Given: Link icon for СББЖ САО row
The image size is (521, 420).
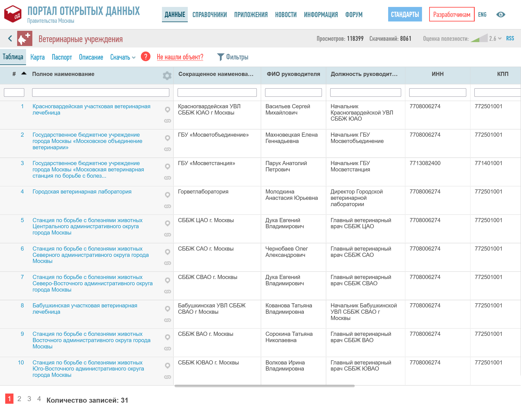Looking at the screenshot, I should [x=168, y=263].
